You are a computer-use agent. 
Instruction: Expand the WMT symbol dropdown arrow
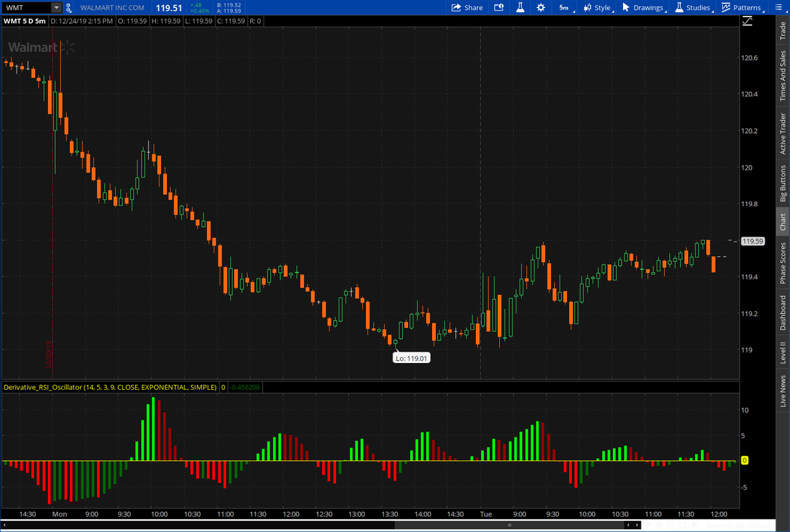point(57,7)
